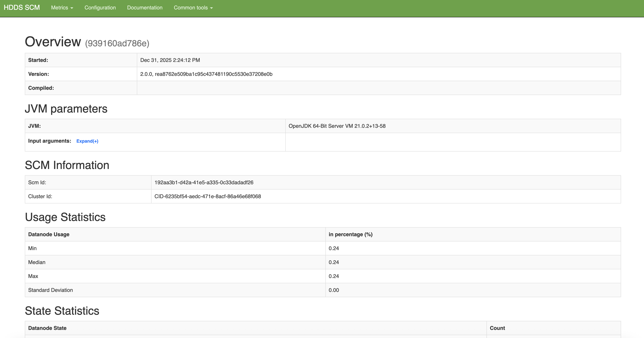Click the Started timestamp cell
644x338 pixels.
pos(170,60)
